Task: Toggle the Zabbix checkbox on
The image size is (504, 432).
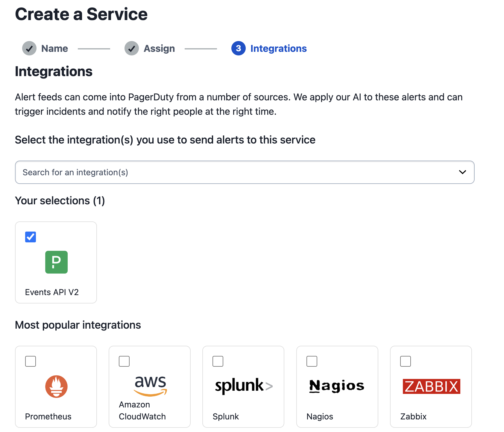Action: pyautogui.click(x=406, y=361)
